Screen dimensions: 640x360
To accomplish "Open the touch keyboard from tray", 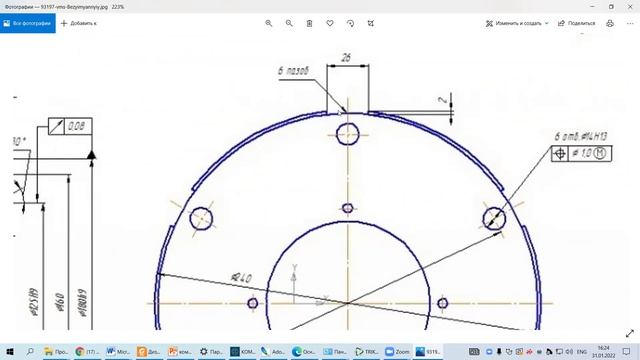I will click(474, 351).
